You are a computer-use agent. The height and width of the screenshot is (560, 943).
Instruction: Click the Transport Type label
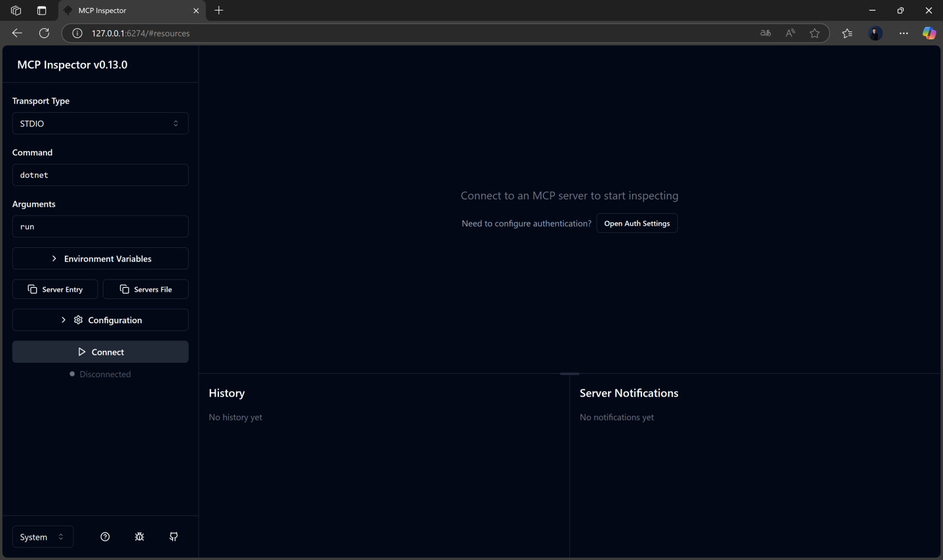coord(41,101)
